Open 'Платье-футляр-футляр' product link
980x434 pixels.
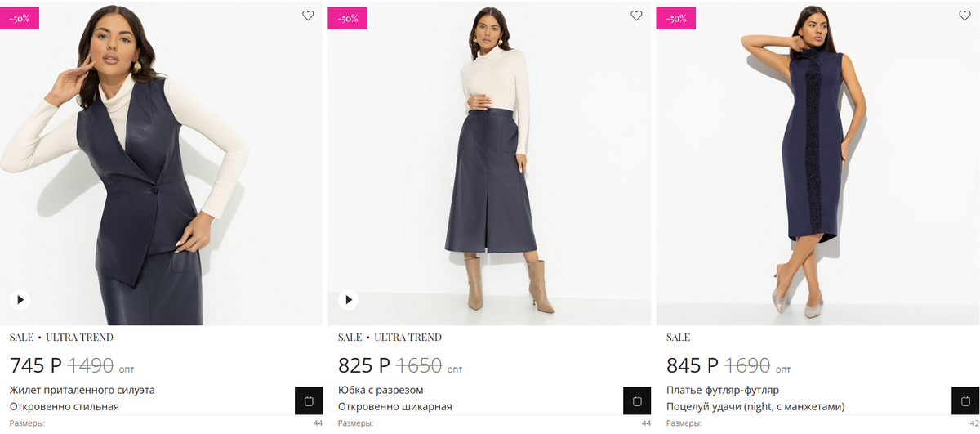(723, 390)
